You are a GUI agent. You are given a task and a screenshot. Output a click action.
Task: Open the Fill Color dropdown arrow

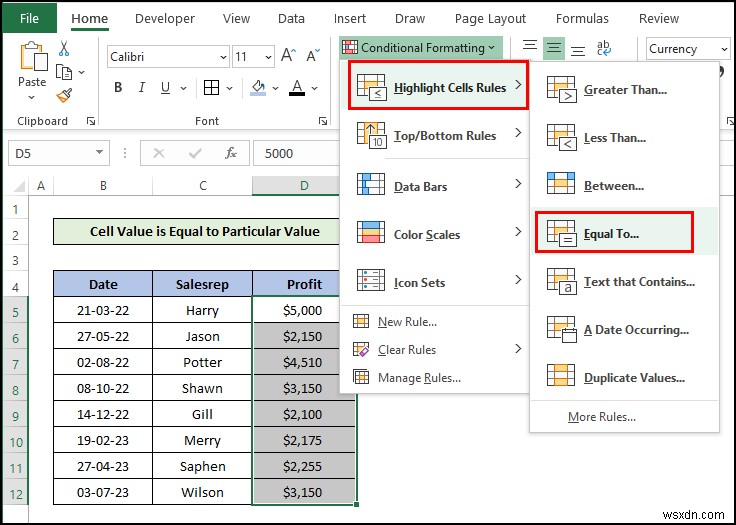(x=276, y=88)
